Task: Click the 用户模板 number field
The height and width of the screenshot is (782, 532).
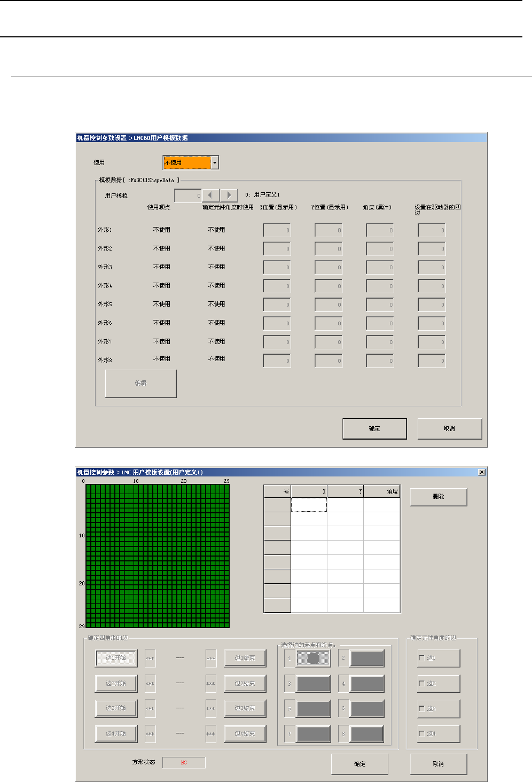Action: (x=188, y=195)
